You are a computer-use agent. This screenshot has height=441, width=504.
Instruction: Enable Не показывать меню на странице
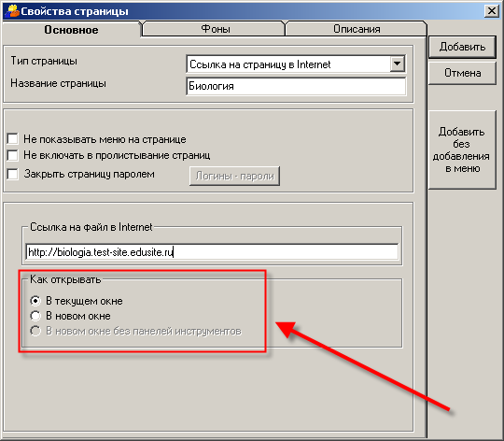coord(12,139)
